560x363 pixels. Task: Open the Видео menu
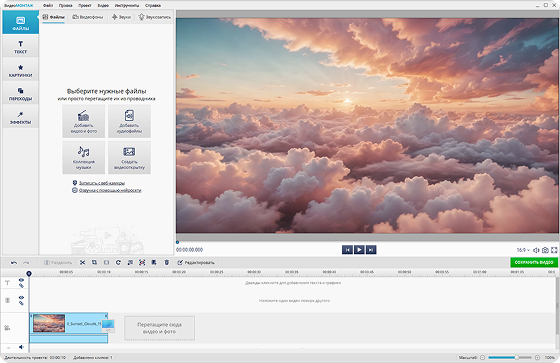[103, 5]
